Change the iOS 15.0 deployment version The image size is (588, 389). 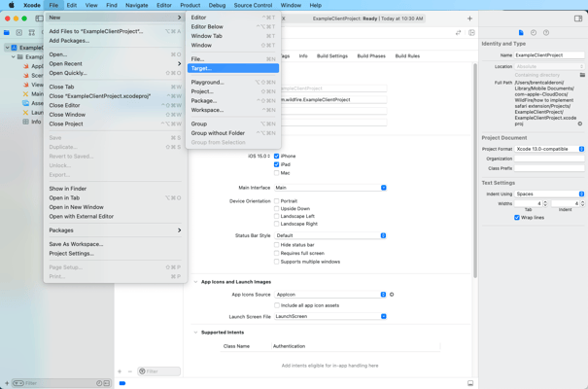pyautogui.click(x=259, y=156)
